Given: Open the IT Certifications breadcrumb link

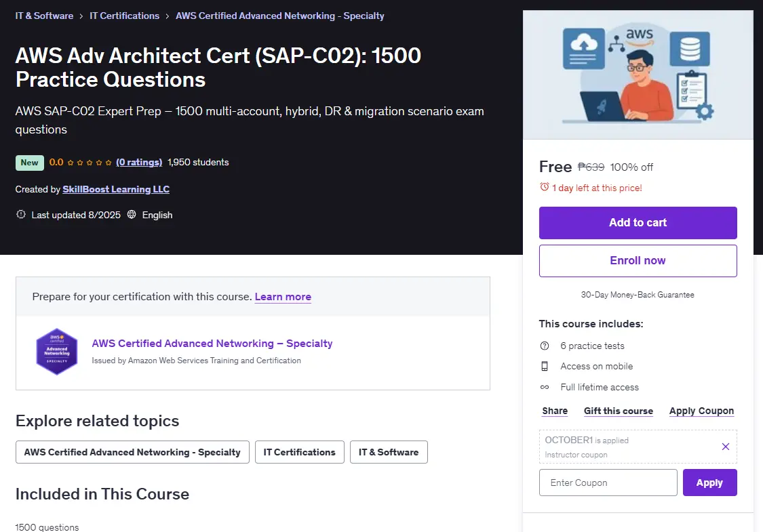Looking at the screenshot, I should [125, 16].
